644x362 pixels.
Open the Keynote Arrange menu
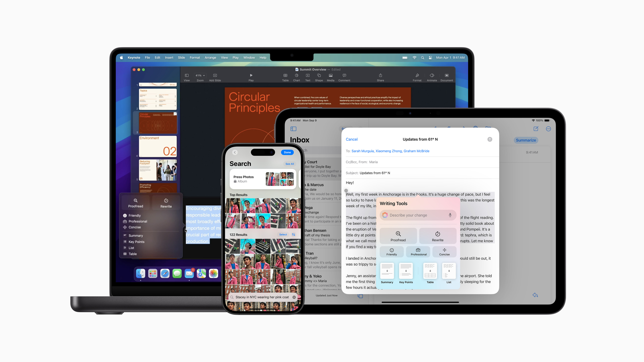(210, 57)
